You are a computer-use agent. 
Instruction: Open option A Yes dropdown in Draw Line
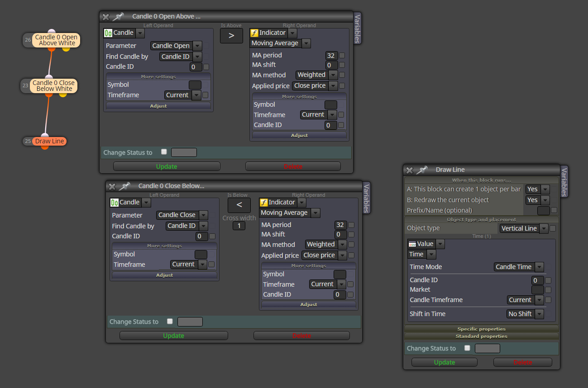coord(537,189)
